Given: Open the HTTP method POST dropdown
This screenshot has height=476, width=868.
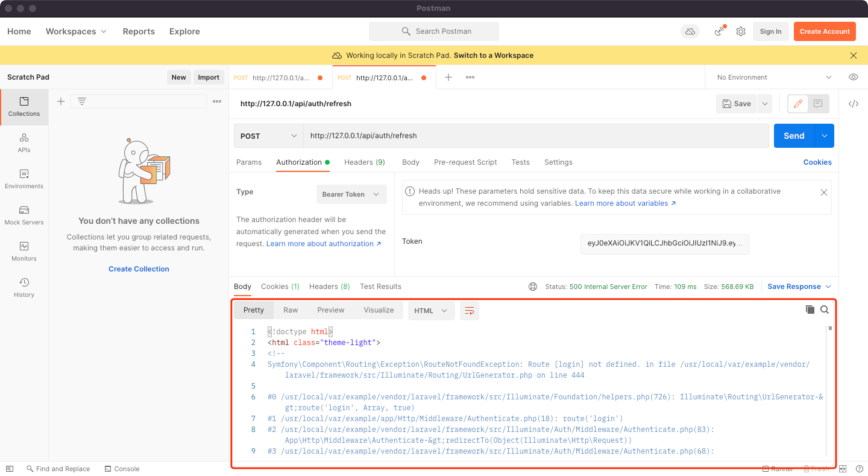Looking at the screenshot, I should coord(268,136).
